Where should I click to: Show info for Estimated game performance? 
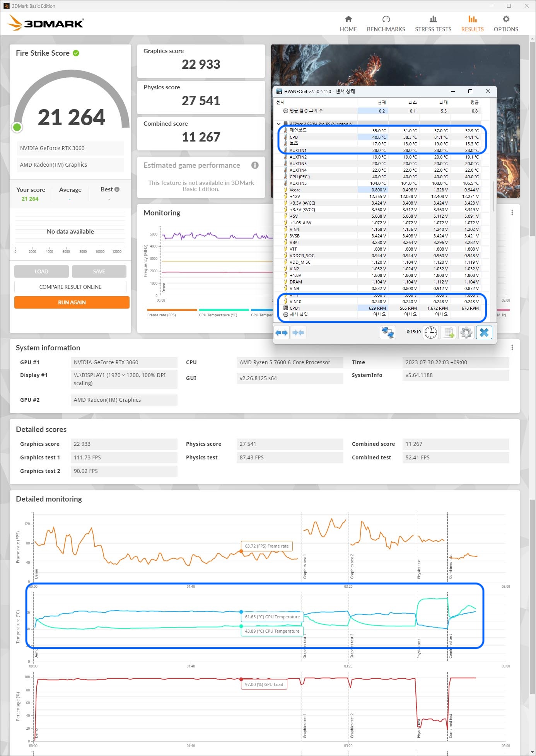(x=255, y=165)
